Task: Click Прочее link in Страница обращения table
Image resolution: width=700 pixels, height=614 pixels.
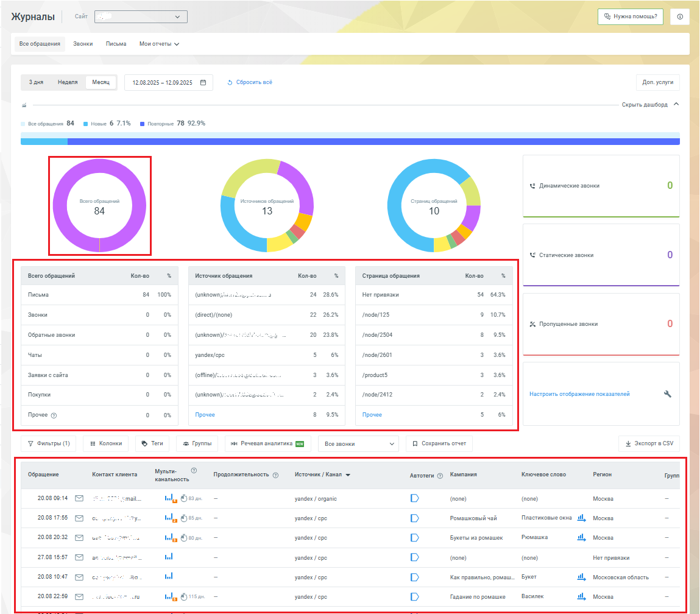Action: click(372, 415)
